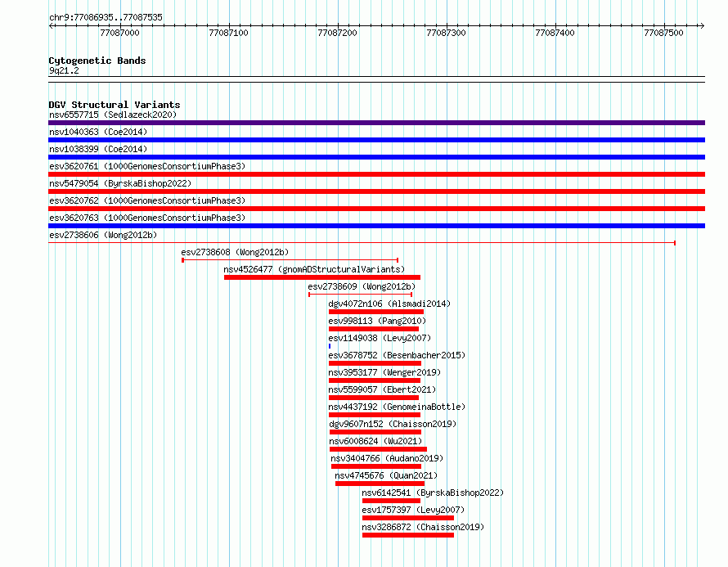Open dgv4072n106 (Alsmadi2014) variant
The width and height of the screenshot is (728, 567).
coord(389,304)
